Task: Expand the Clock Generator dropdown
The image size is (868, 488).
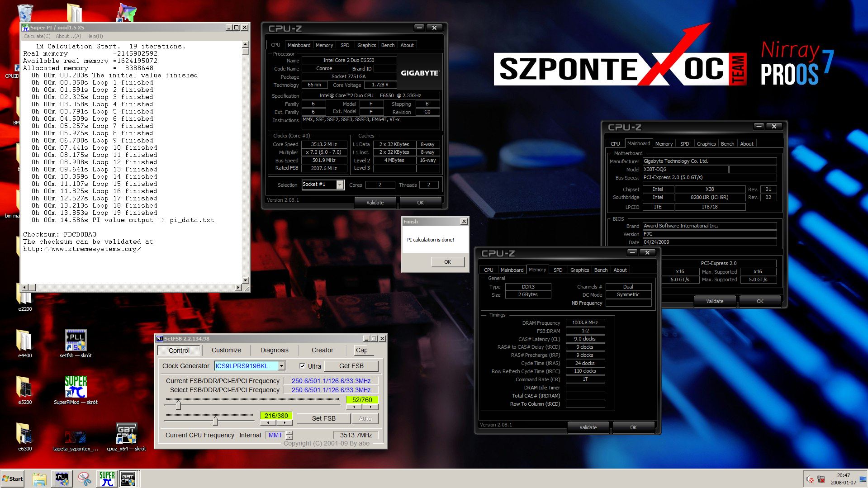Action: (282, 366)
